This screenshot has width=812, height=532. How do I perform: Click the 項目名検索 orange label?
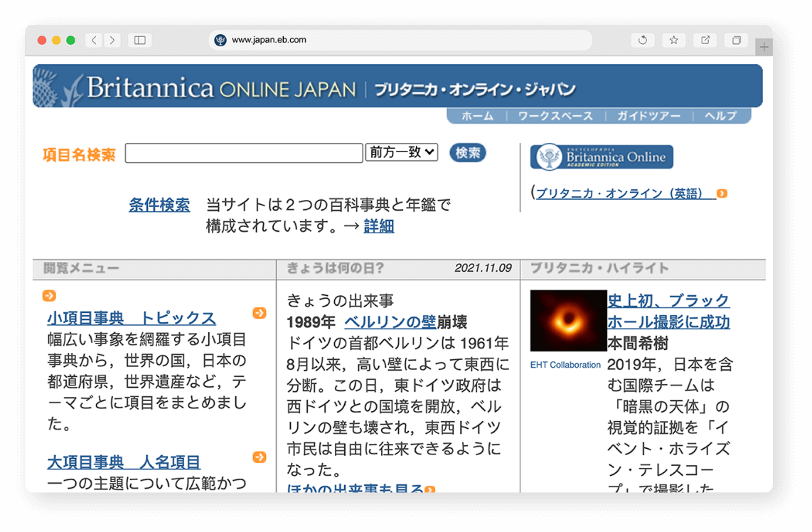pos(79,154)
